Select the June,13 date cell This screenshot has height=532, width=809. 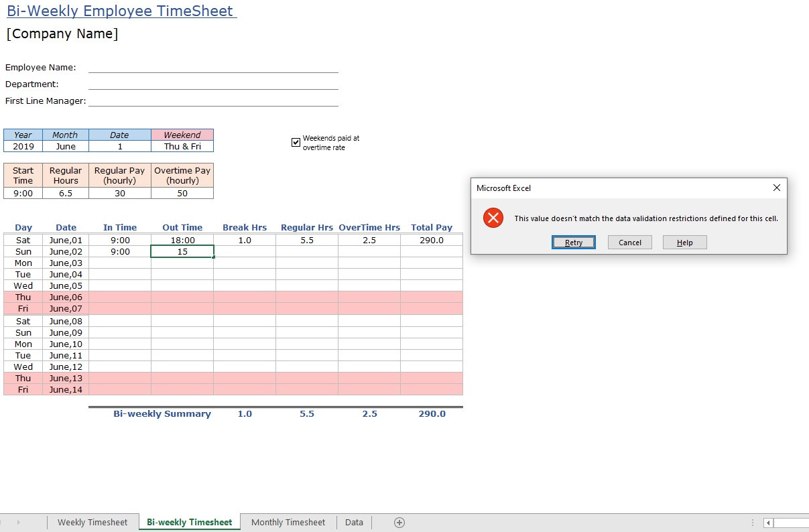[66, 378]
